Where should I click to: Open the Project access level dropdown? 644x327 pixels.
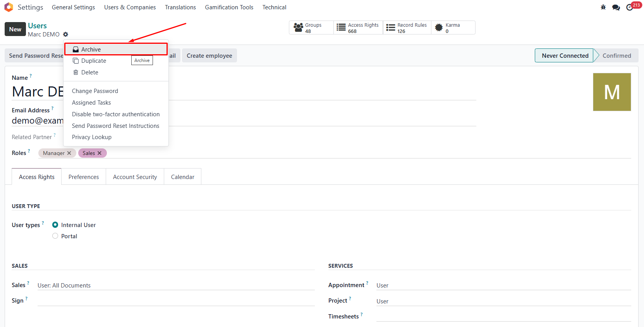pyautogui.click(x=503, y=301)
